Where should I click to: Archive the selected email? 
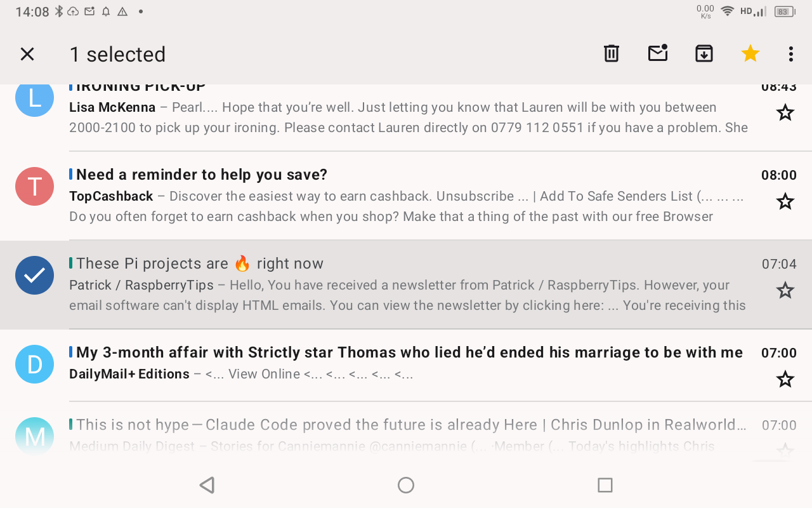click(x=704, y=54)
